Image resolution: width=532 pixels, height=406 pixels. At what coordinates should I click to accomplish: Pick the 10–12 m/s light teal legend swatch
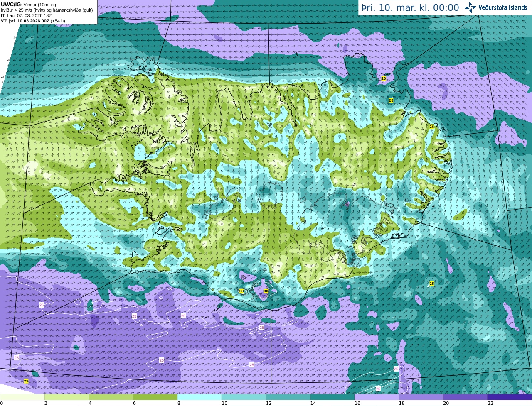point(244,397)
